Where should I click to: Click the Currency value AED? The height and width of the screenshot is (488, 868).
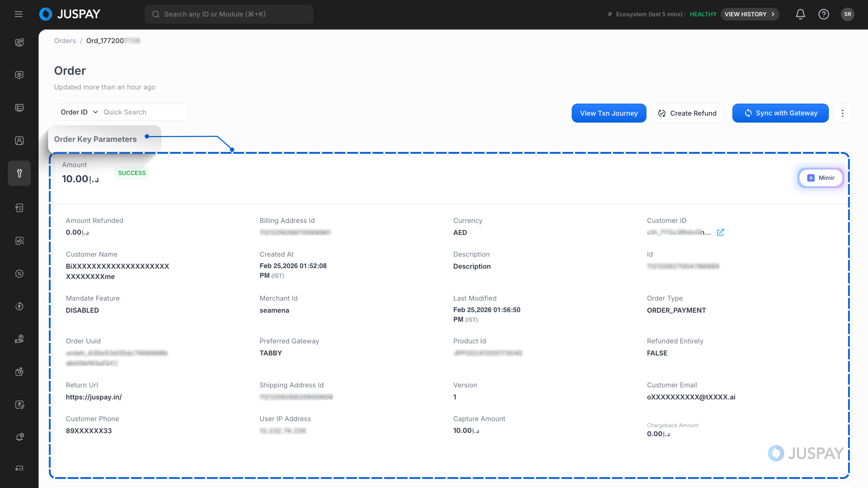[460, 232]
